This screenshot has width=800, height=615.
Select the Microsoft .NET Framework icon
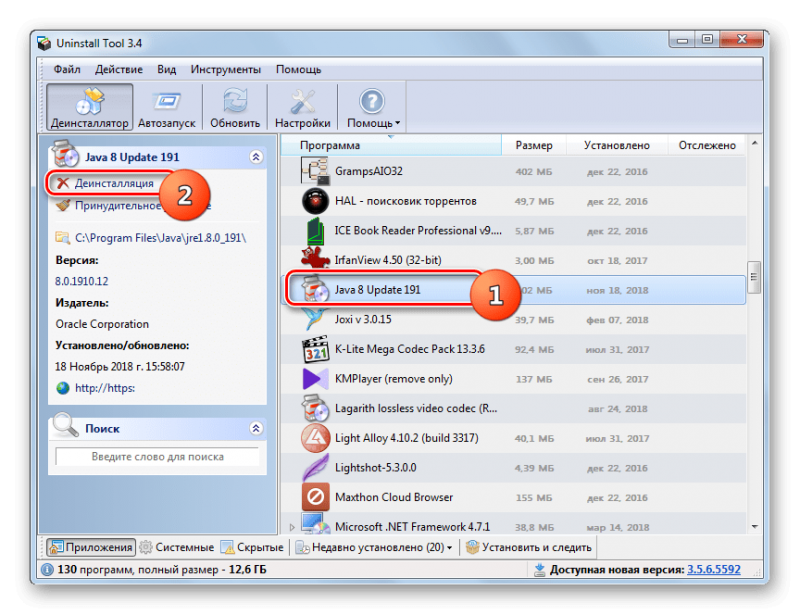[x=315, y=524]
